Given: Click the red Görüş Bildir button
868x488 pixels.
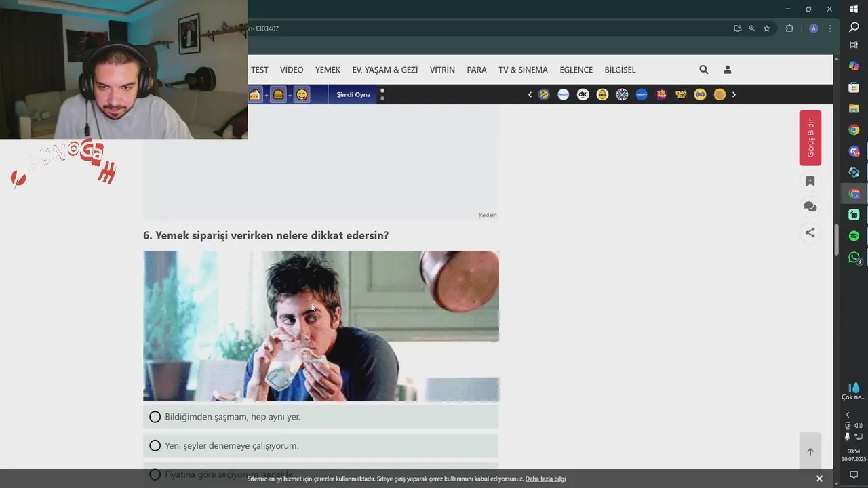Looking at the screenshot, I should [x=810, y=138].
